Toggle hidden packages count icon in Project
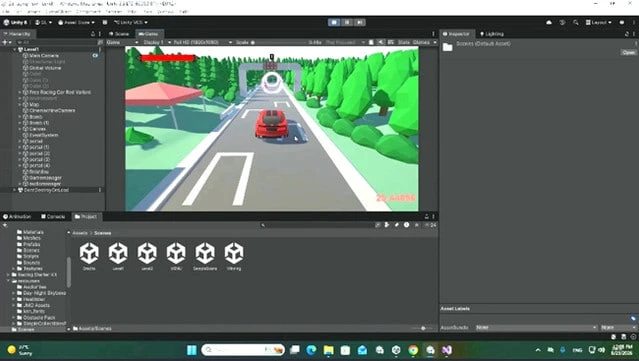 pyautogui.click(x=430, y=225)
